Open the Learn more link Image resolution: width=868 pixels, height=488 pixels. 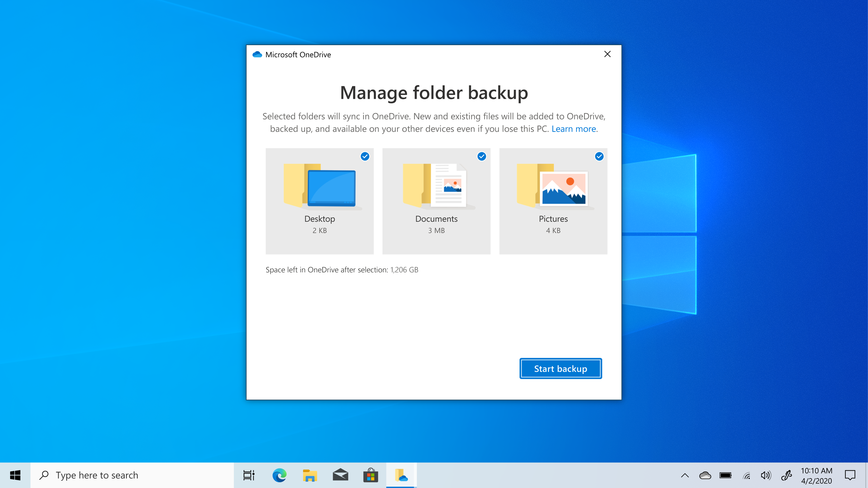click(573, 129)
